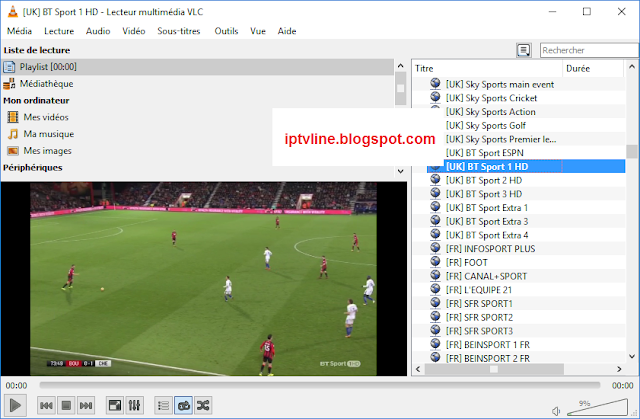Open Ma musique in sidebar

pos(49,134)
